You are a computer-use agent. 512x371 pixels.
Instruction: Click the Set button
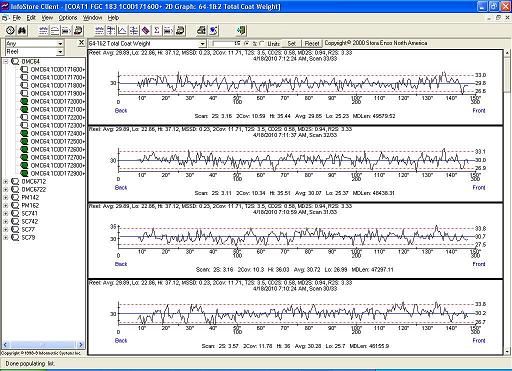tap(292, 44)
